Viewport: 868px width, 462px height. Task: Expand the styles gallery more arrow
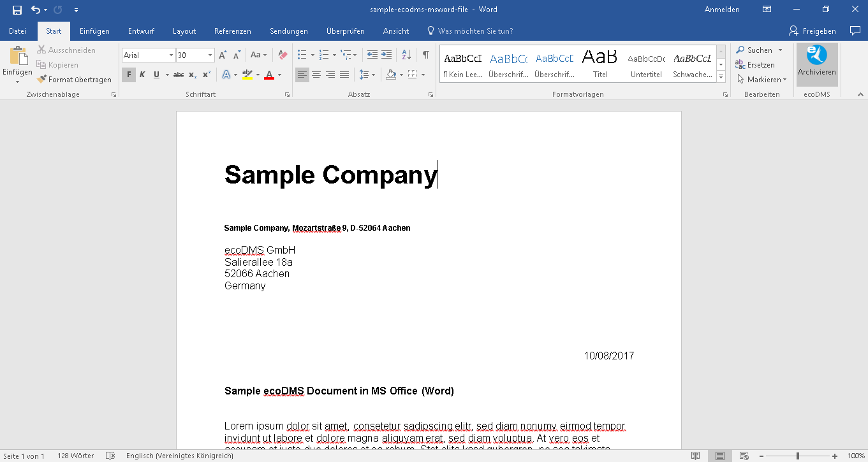point(721,76)
